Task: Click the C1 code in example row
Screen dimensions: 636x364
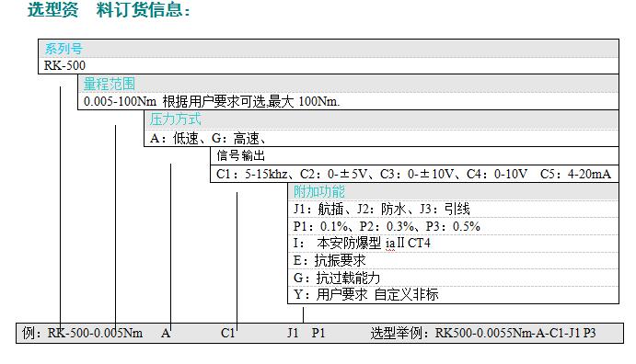Action: coord(228,333)
